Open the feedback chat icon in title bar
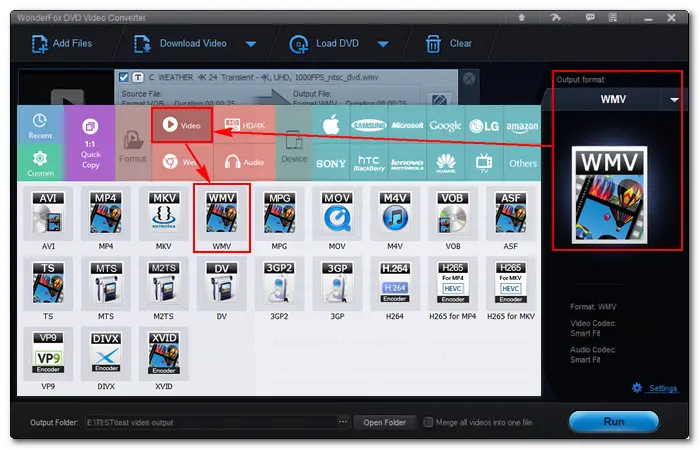The width and height of the screenshot is (700, 450). click(590, 17)
